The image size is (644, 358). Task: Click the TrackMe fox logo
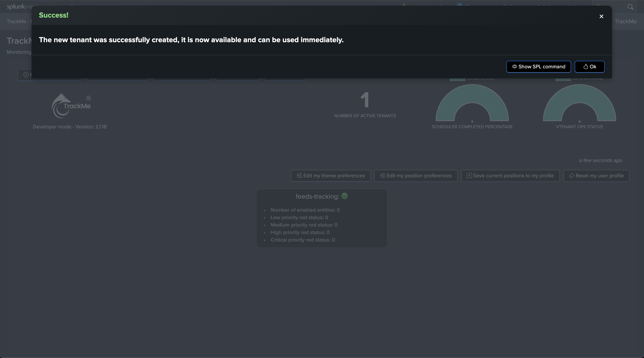(71, 106)
